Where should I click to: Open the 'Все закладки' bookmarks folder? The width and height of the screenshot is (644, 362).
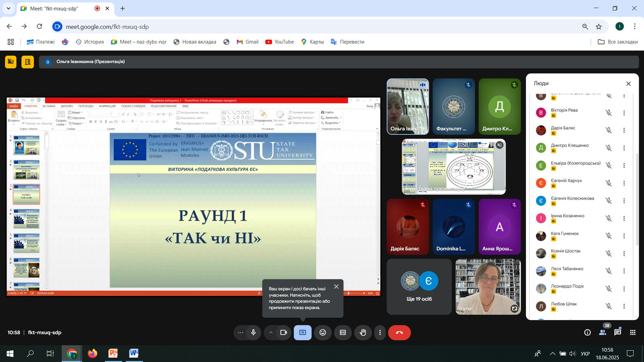pyautogui.click(x=618, y=42)
